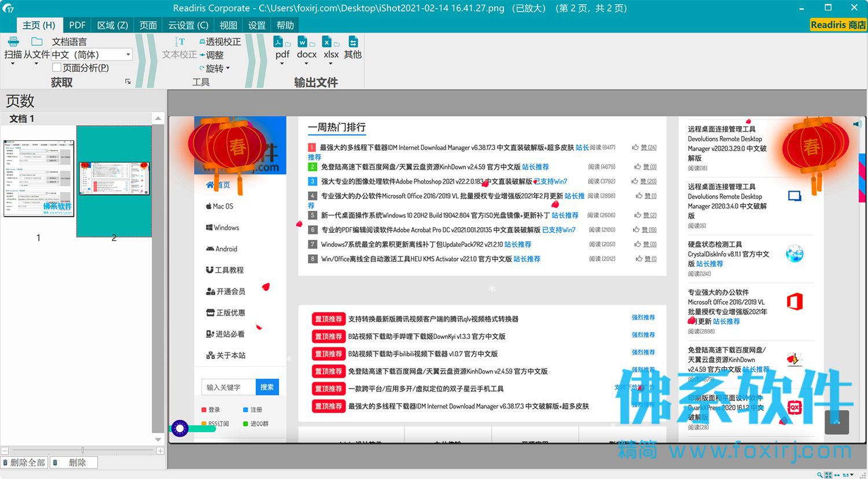
Task: Click the pages panel scroll-up arrow
Action: pyautogui.click(x=158, y=118)
